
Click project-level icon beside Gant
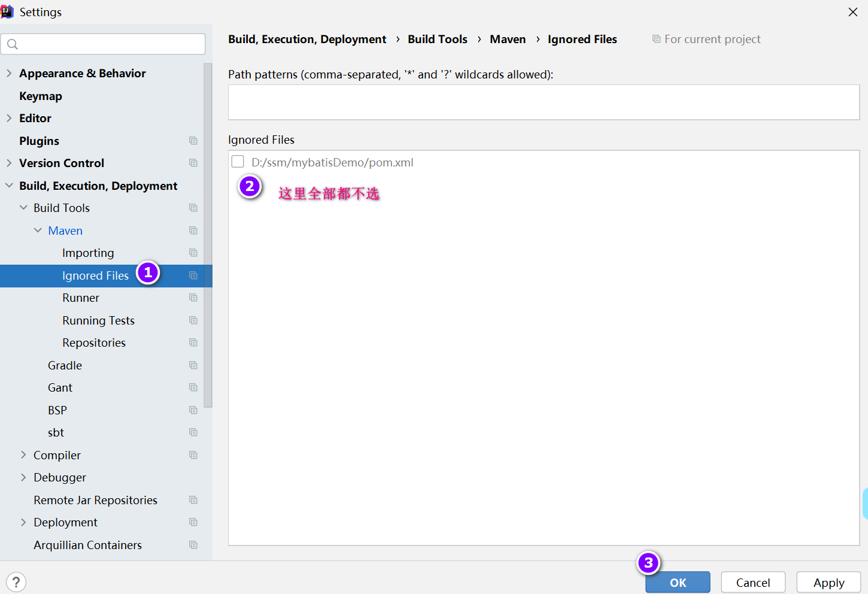[193, 387]
